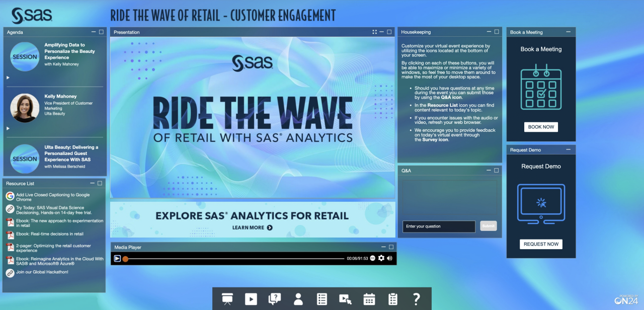Click the Ulta Beauty session badge
This screenshot has height=310, width=644.
(25, 159)
